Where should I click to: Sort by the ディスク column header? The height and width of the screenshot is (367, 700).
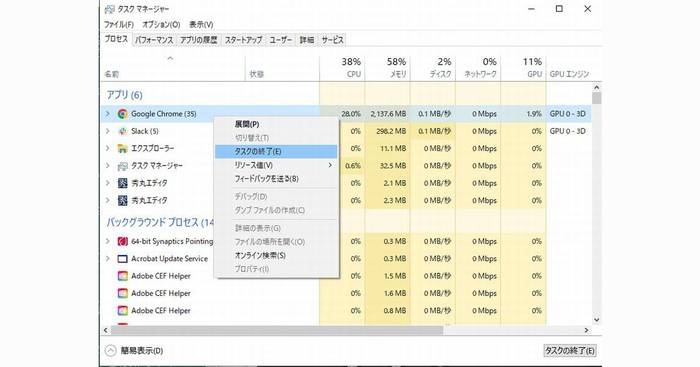(x=433, y=68)
